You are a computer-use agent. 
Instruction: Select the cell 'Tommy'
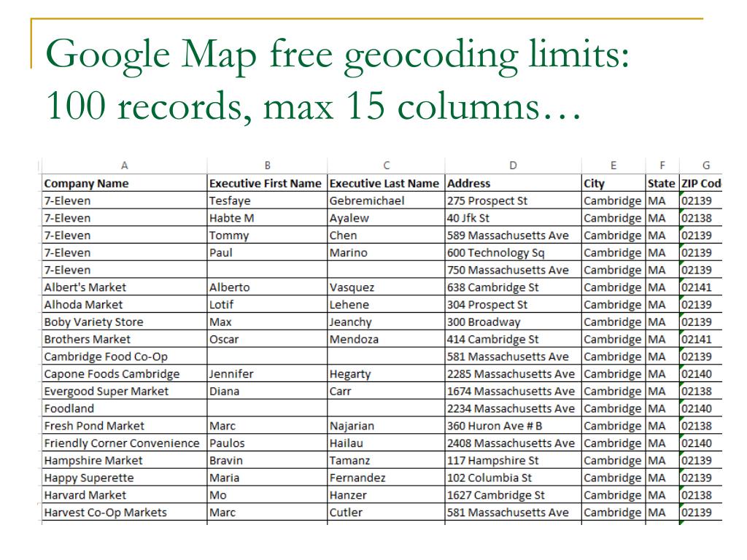click(267, 236)
